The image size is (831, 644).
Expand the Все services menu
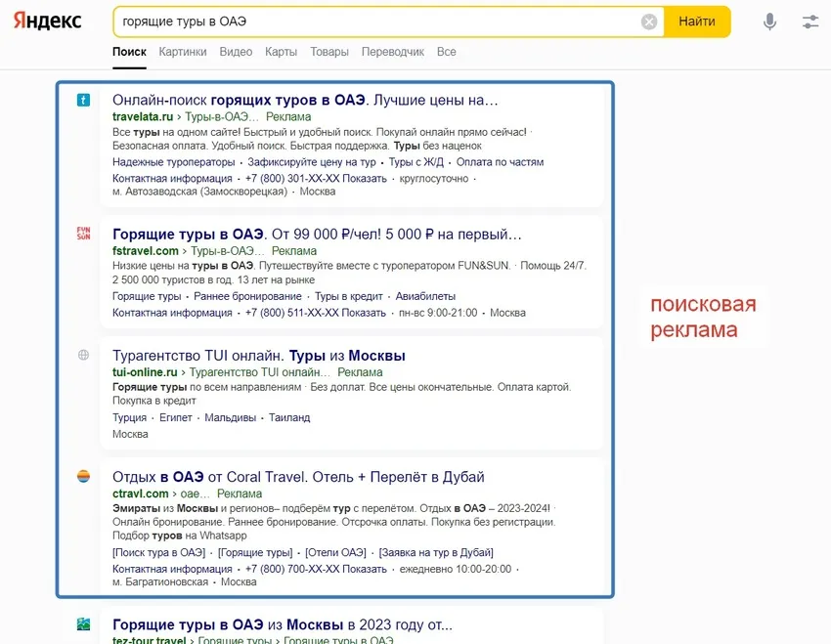tap(446, 52)
